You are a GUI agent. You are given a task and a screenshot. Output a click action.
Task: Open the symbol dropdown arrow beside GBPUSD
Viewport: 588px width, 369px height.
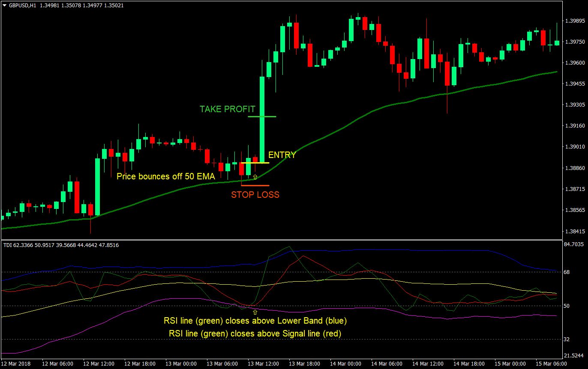(x=3, y=6)
